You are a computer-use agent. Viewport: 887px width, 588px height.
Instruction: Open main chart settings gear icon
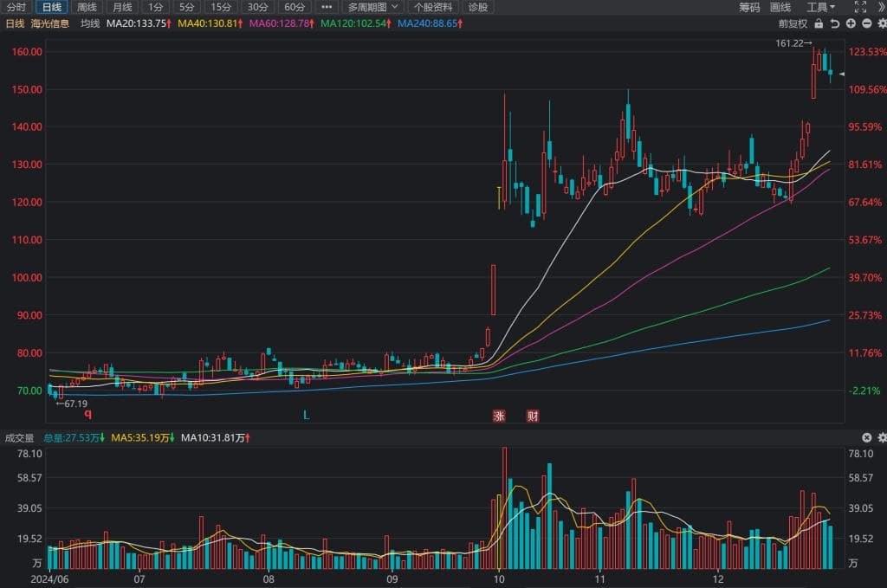click(x=882, y=23)
